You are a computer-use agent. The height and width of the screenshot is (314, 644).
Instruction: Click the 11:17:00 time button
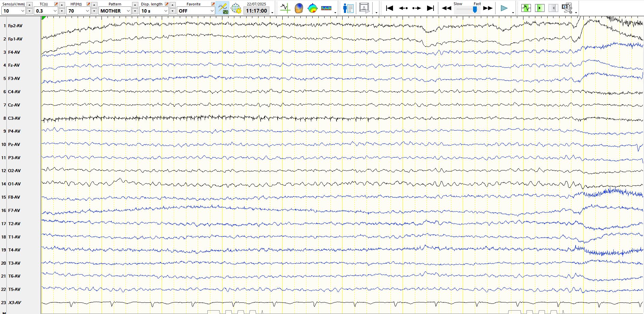pos(256,11)
